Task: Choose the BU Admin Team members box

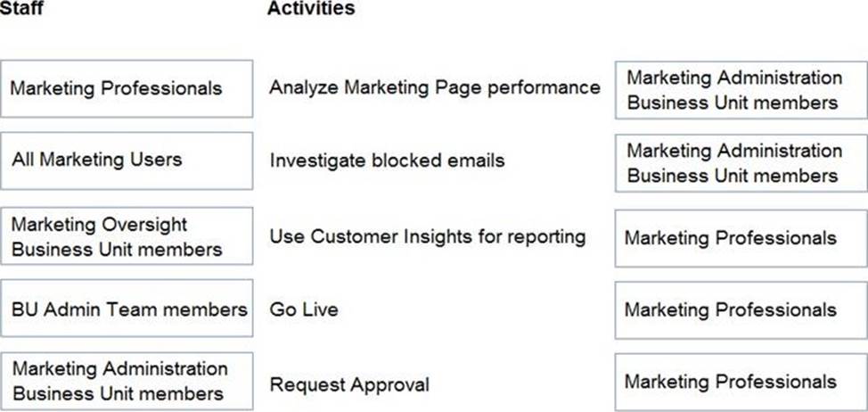Action: 126,309
